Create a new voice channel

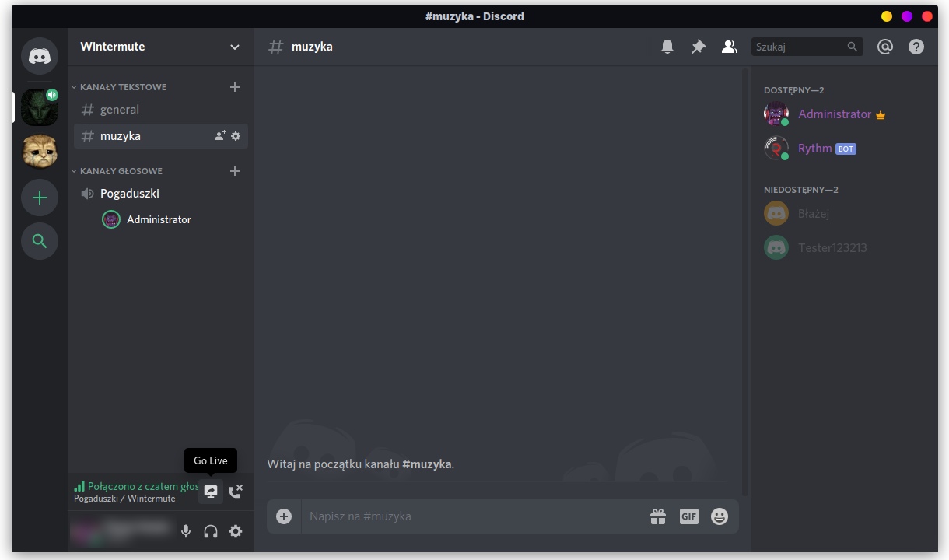pos(235,171)
